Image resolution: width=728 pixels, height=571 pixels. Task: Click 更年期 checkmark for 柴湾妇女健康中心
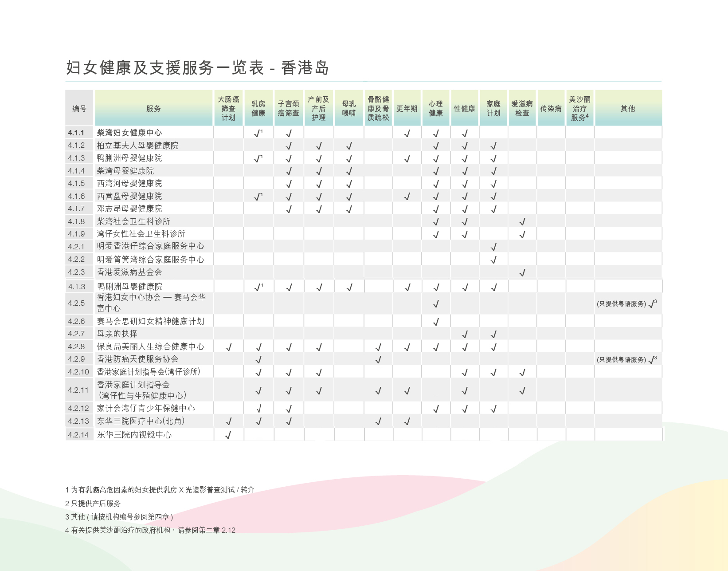click(407, 133)
